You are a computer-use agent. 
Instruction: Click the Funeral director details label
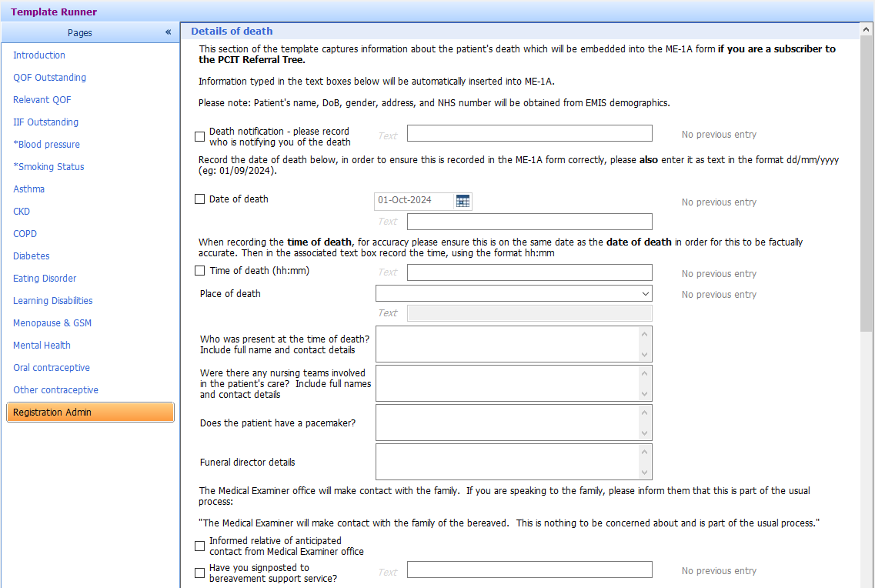(x=247, y=463)
